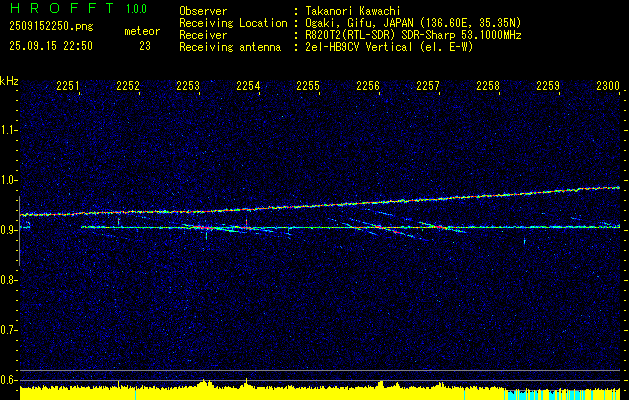Viewport: 629px width, 400px height.
Task: Click the 2251 time marker
Action: point(68,86)
